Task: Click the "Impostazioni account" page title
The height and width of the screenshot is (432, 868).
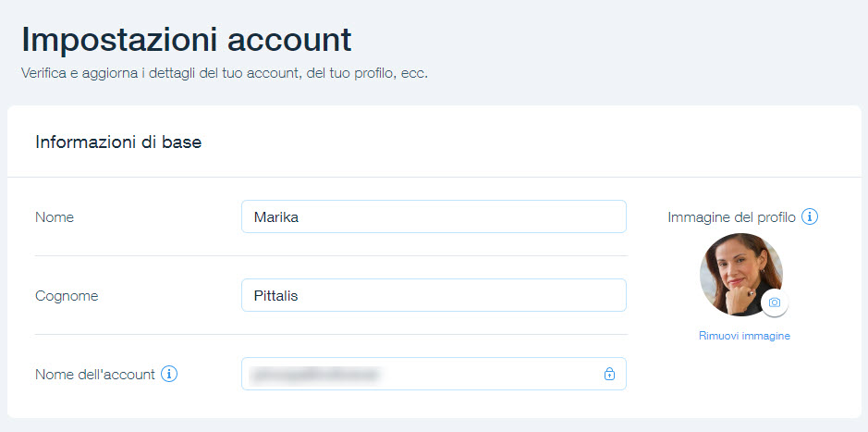Action: [x=186, y=40]
